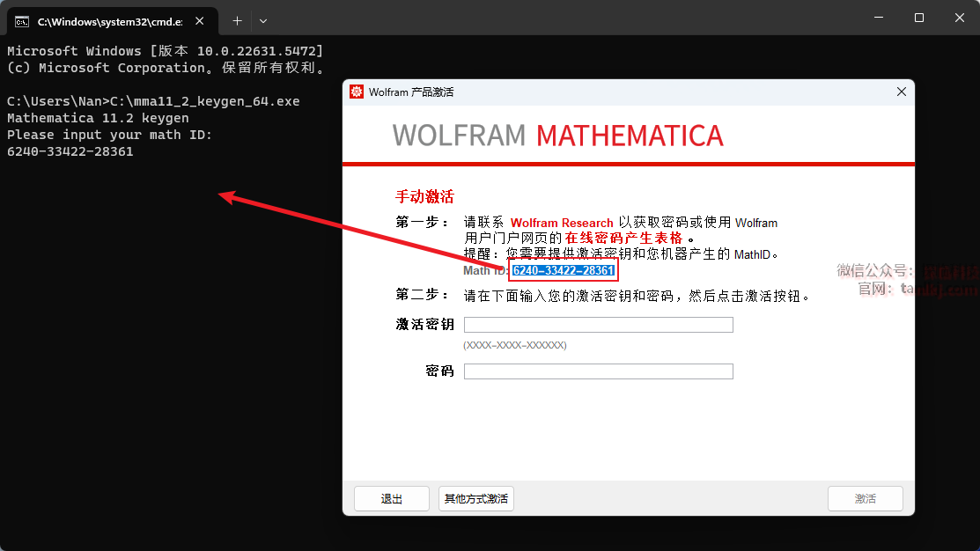Click the Wolfram icon in dialog title bar
This screenshot has height=551, width=980.
pos(357,92)
